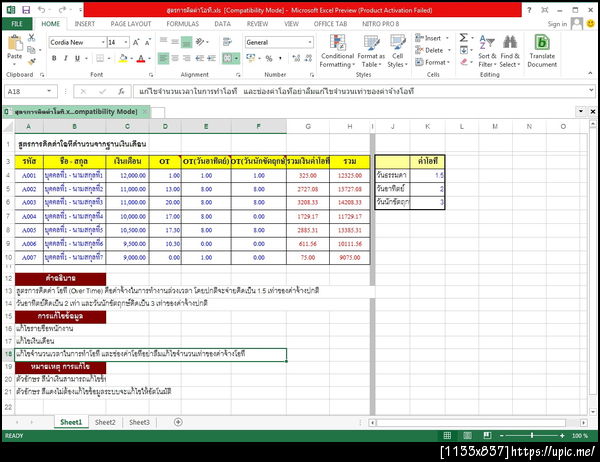Open the Format cells dropdown

(448, 62)
